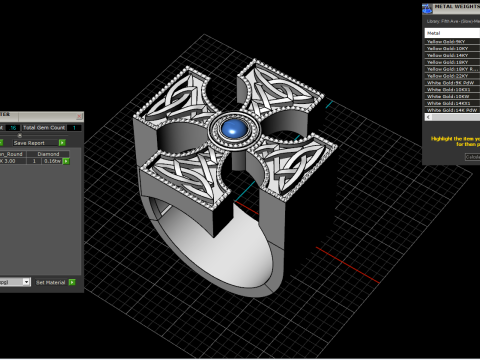Select Yellow Gold 9KY in metal list
The height and width of the screenshot is (360, 480).
click(452, 42)
